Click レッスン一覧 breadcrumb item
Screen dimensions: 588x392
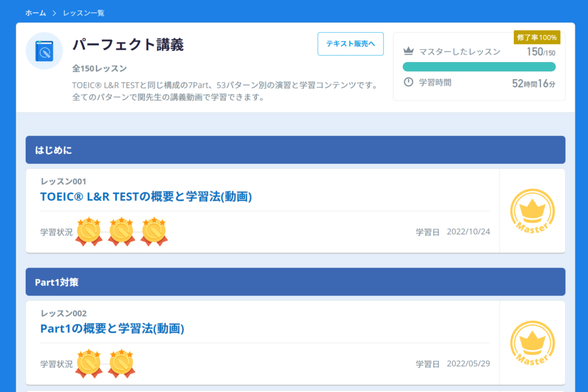pyautogui.click(x=84, y=13)
